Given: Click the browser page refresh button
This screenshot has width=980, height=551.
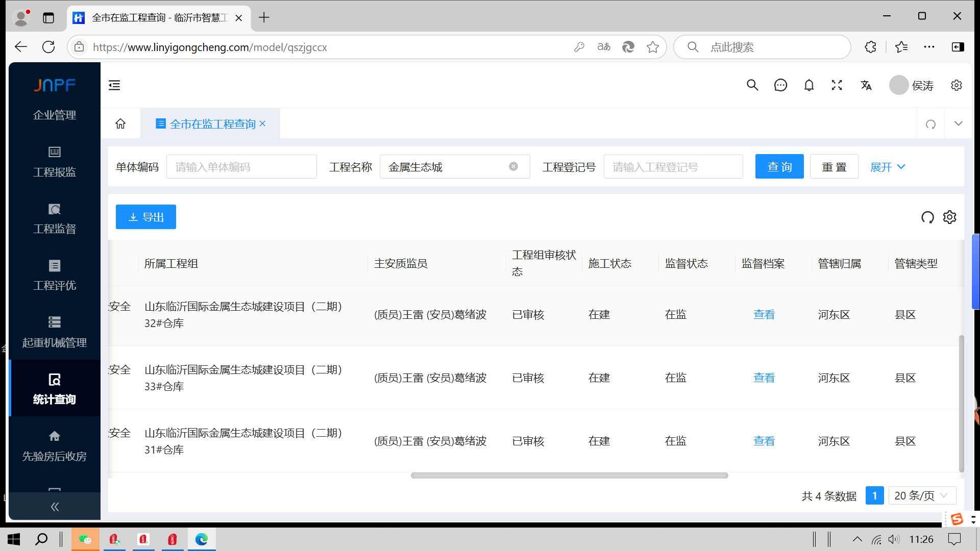Looking at the screenshot, I should pos(48,47).
